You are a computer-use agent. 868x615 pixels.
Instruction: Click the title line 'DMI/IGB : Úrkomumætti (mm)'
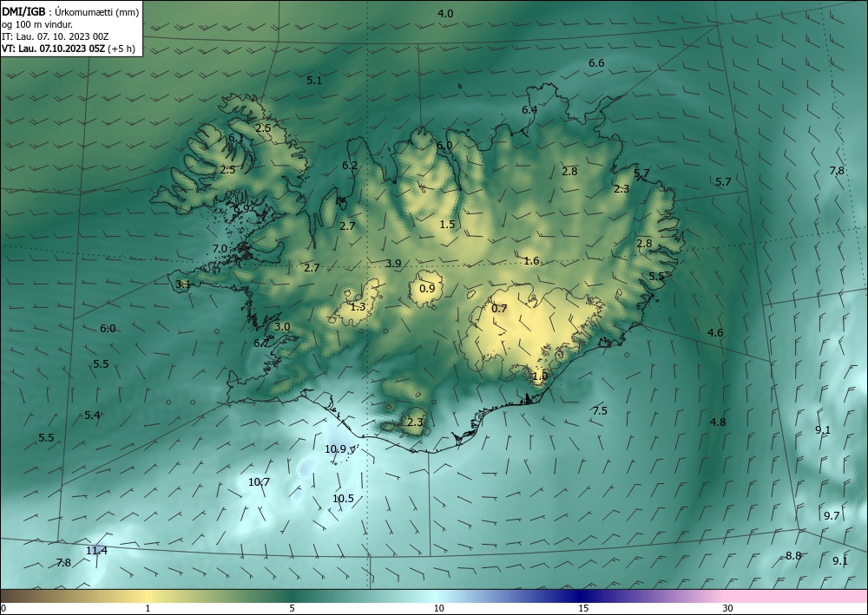coord(69,12)
